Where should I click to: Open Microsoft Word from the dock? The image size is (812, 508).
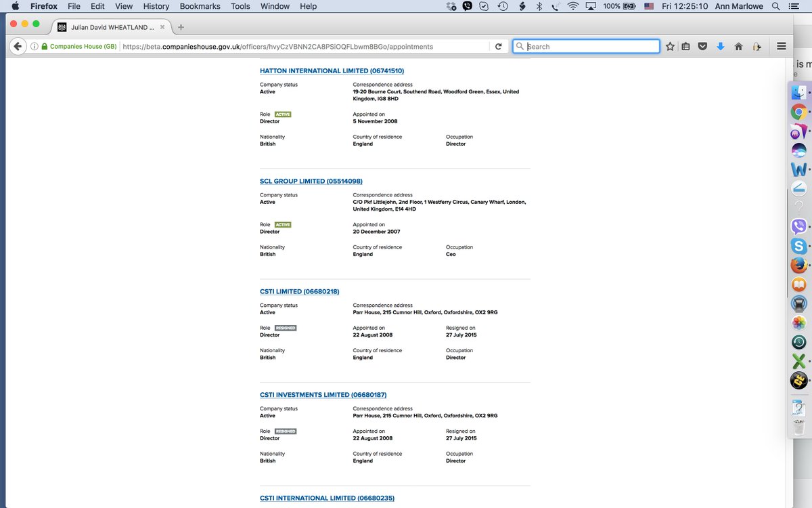pos(798,169)
